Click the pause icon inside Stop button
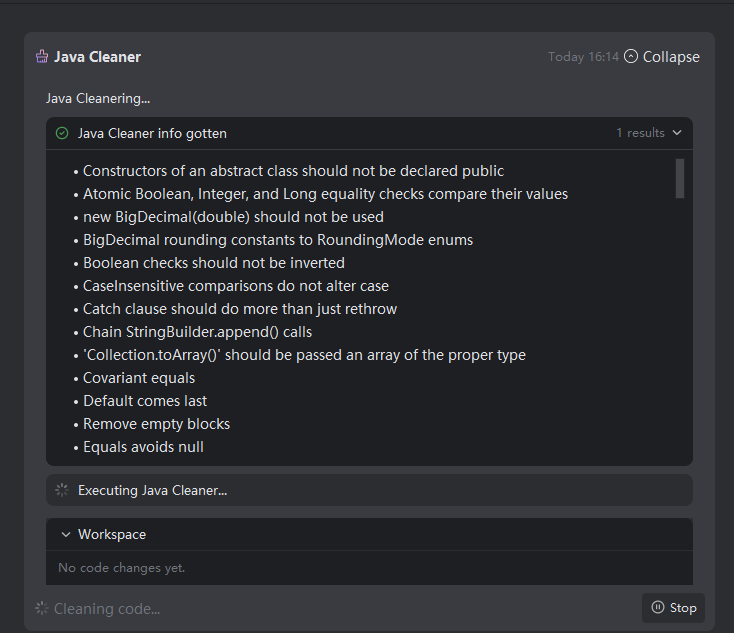The width and height of the screenshot is (734, 633). click(x=657, y=607)
